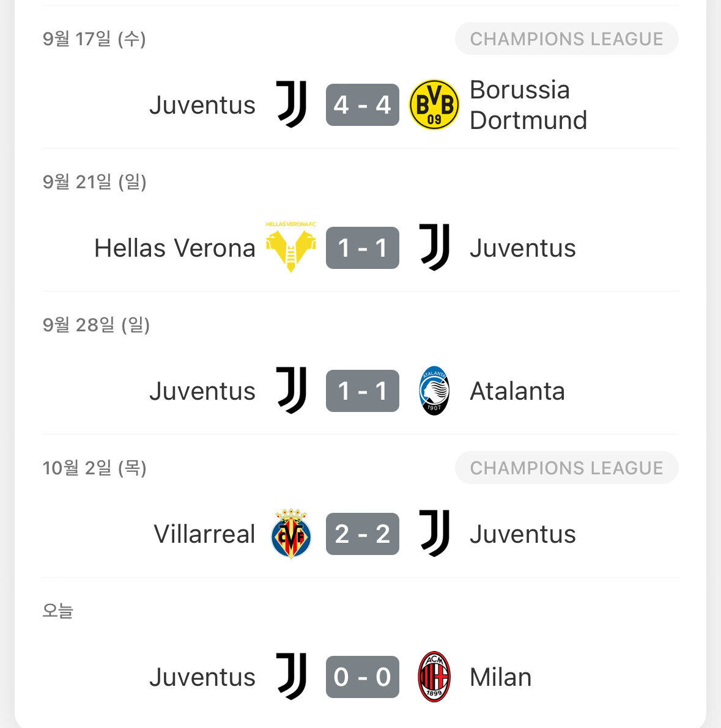Tap the Milan team name
Viewport: 721px width, 728px height.
coord(501,677)
